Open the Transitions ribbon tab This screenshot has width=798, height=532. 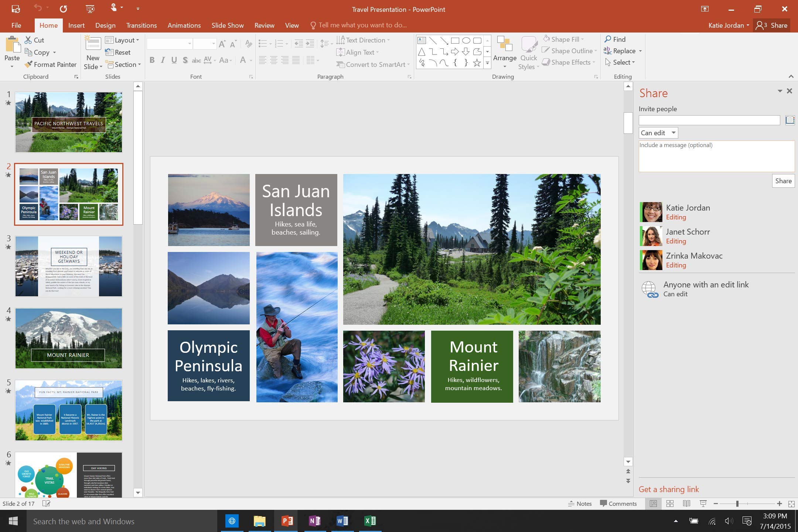point(141,25)
